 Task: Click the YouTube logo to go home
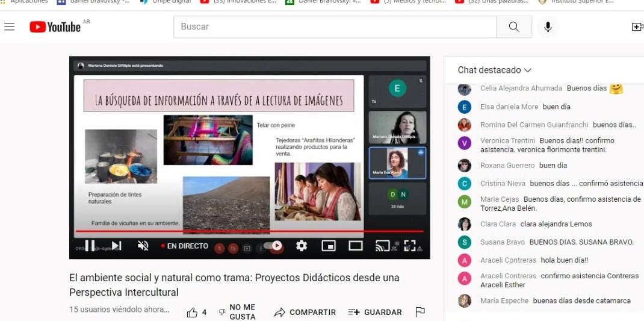tap(55, 27)
